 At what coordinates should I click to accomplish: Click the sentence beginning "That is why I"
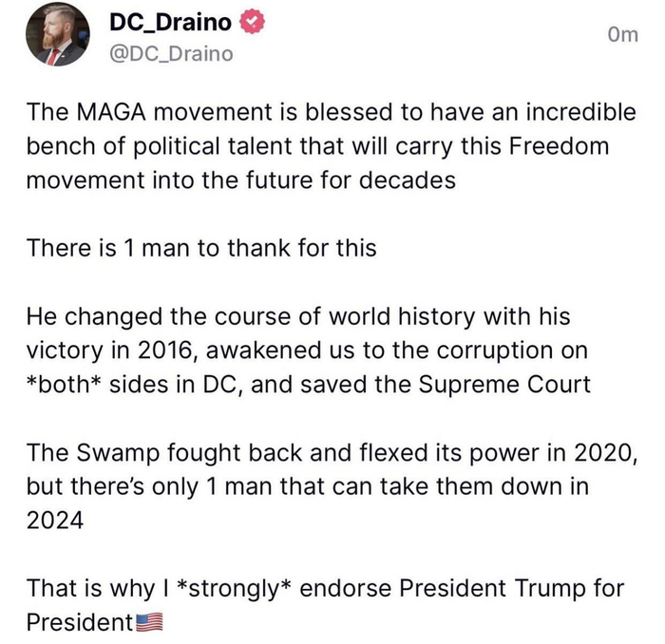coord(324,604)
